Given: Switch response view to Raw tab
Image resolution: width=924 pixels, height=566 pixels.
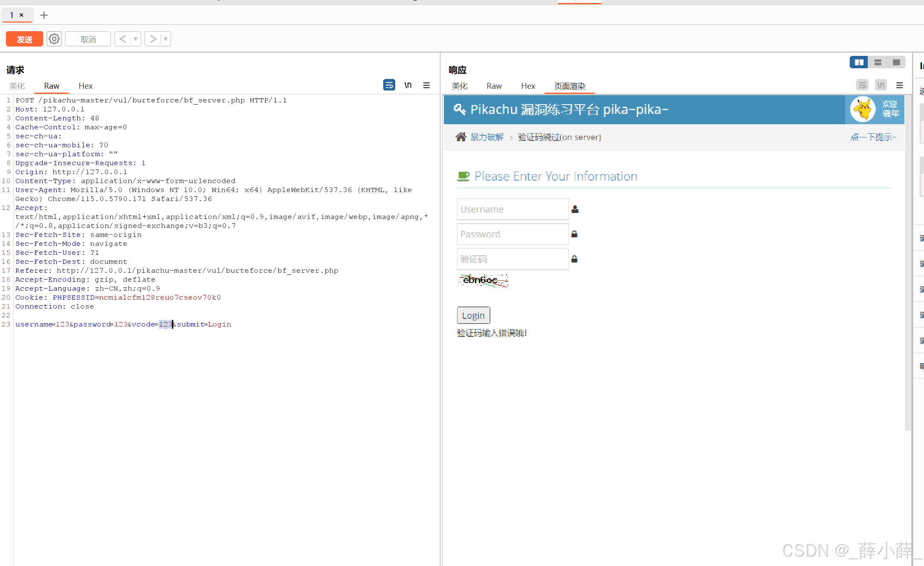Looking at the screenshot, I should (494, 86).
